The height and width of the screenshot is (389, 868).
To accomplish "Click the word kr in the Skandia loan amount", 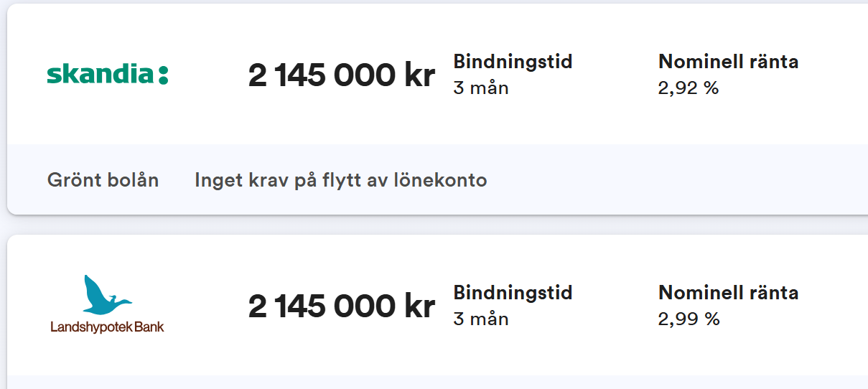I will click(x=419, y=75).
